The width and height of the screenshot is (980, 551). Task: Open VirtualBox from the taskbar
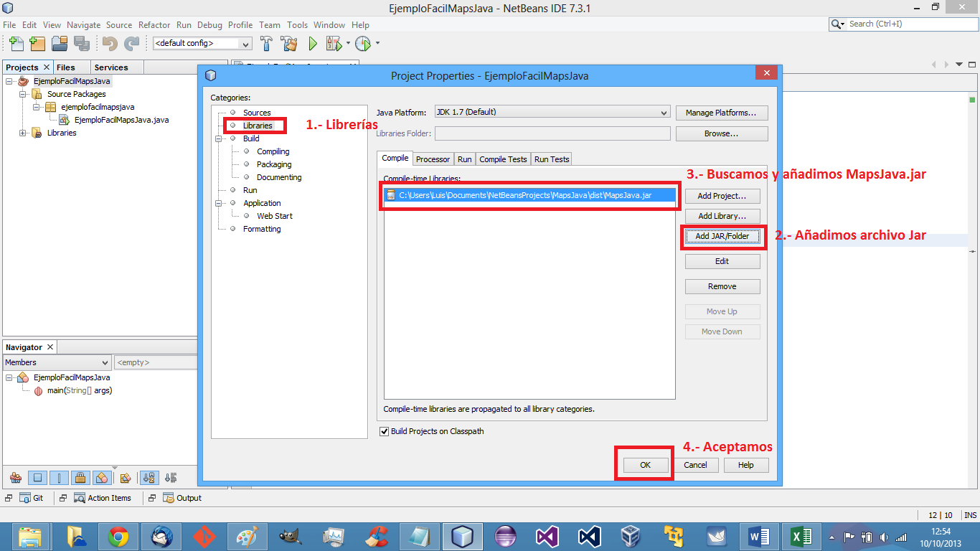pos(631,537)
